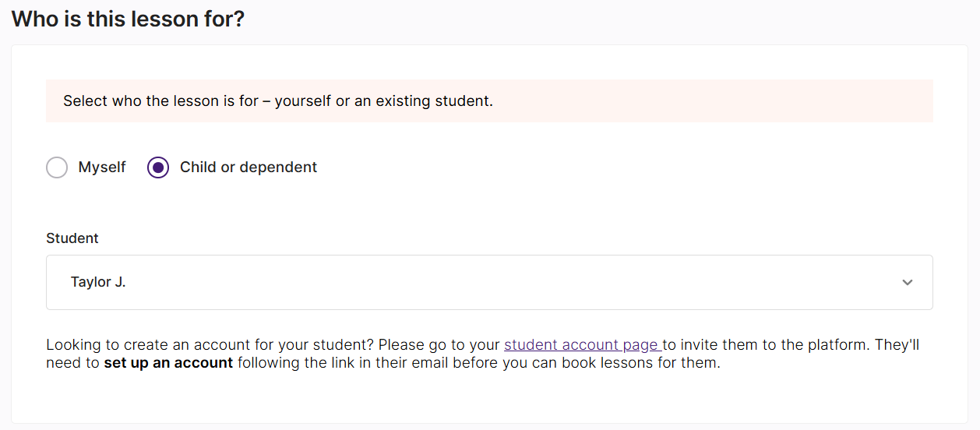Click the "Child or dependent" label text
The image size is (980, 430).
(x=249, y=167)
